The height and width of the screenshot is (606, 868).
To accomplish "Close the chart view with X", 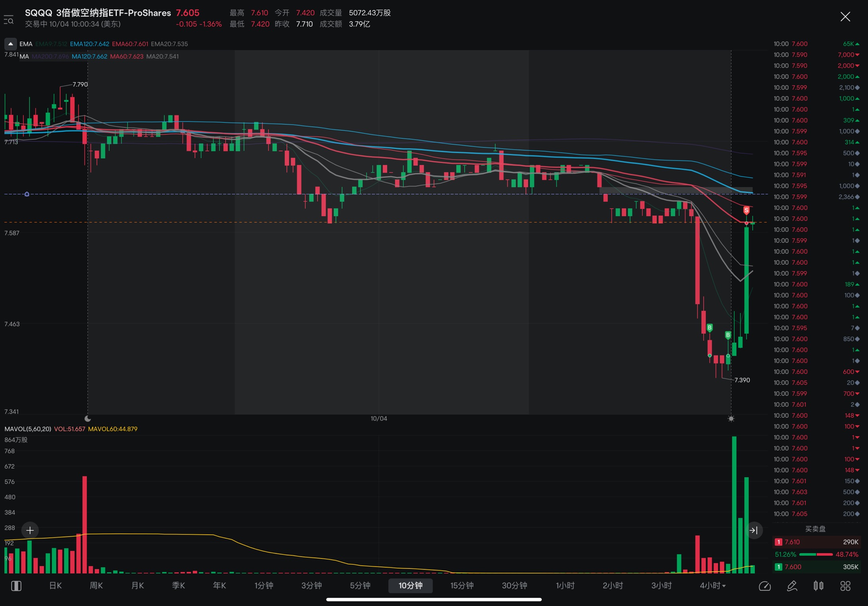I will pos(845,17).
